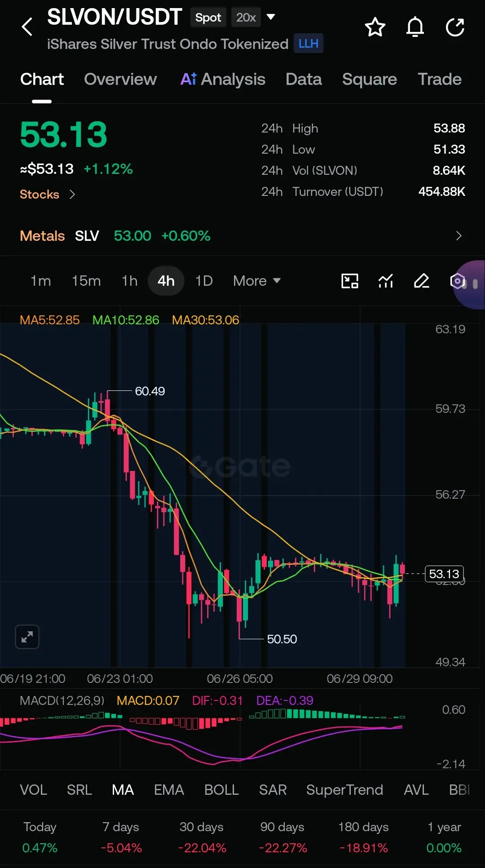This screenshot has height=868, width=485.
Task: Select the 4h timeframe
Action: coord(166,281)
